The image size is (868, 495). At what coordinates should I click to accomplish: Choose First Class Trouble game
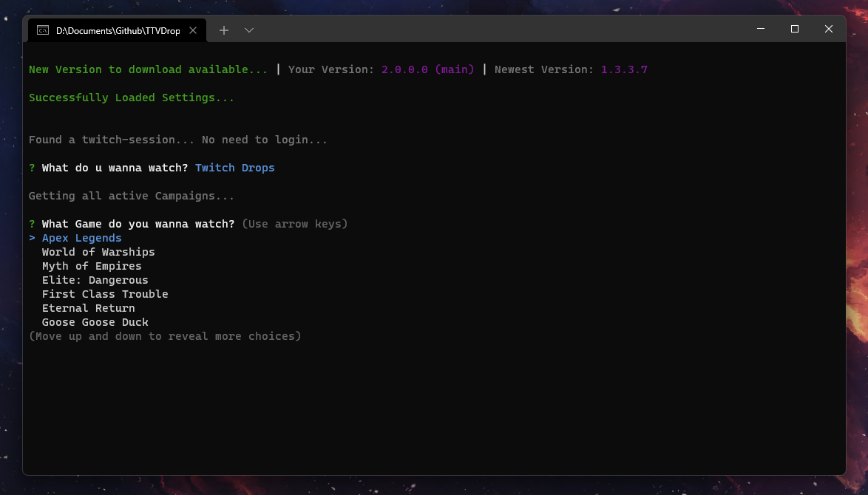click(105, 294)
